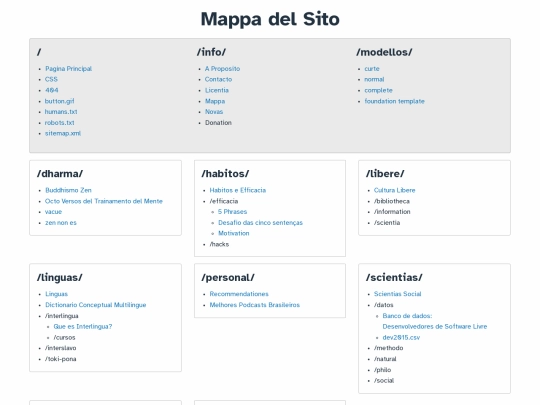Click the /libere/ card heading
The width and height of the screenshot is (540, 405).
coord(385,174)
